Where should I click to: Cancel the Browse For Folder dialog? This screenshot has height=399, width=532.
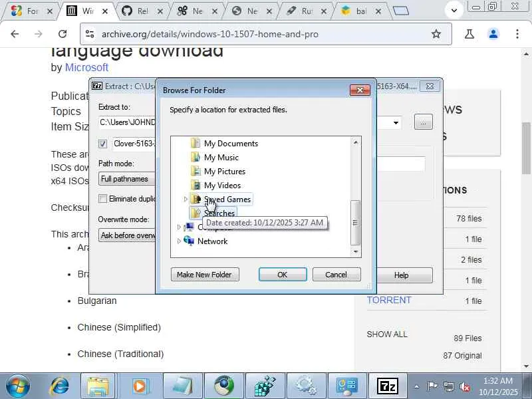[x=336, y=275]
